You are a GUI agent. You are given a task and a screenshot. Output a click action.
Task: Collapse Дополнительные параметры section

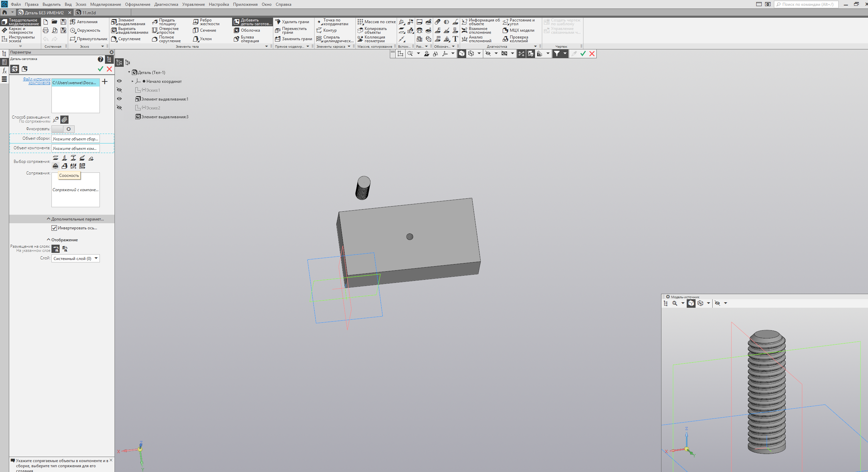click(48, 219)
